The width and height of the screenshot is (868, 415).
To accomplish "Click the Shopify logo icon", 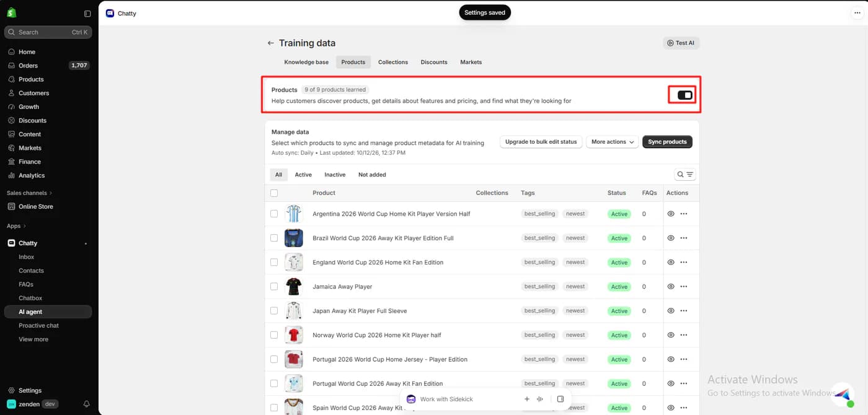I will click(x=11, y=13).
